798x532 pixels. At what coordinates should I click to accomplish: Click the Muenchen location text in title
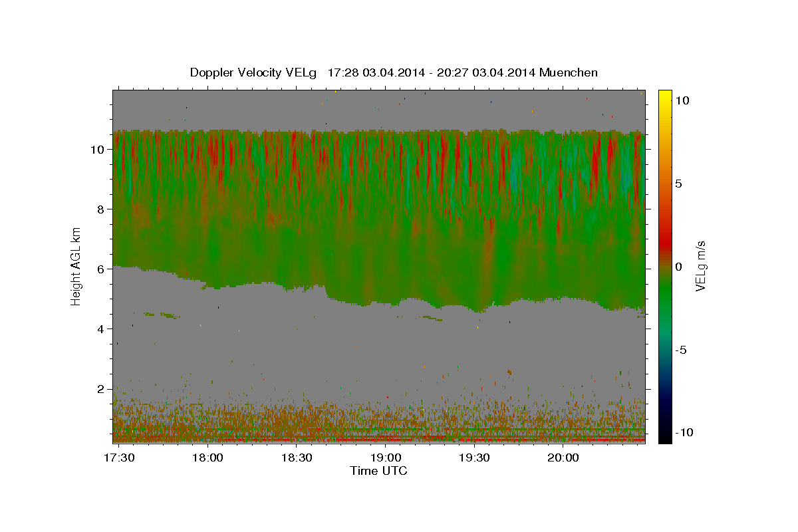coord(569,72)
